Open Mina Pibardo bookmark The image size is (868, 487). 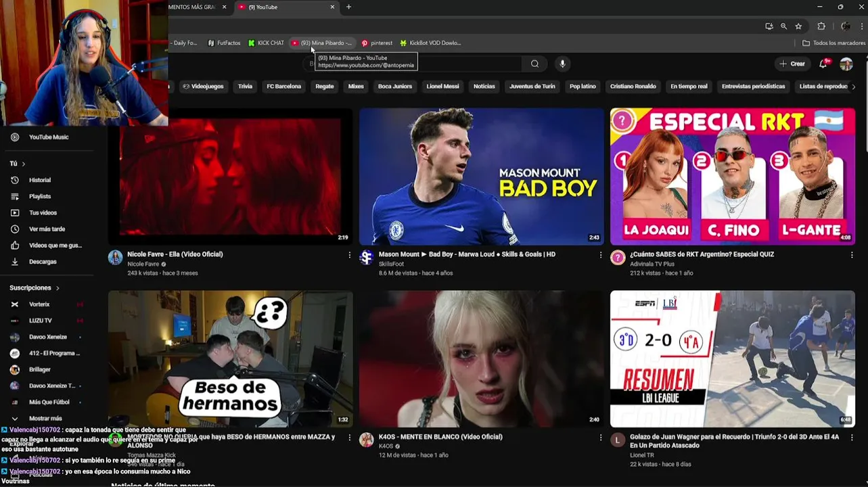coord(322,43)
